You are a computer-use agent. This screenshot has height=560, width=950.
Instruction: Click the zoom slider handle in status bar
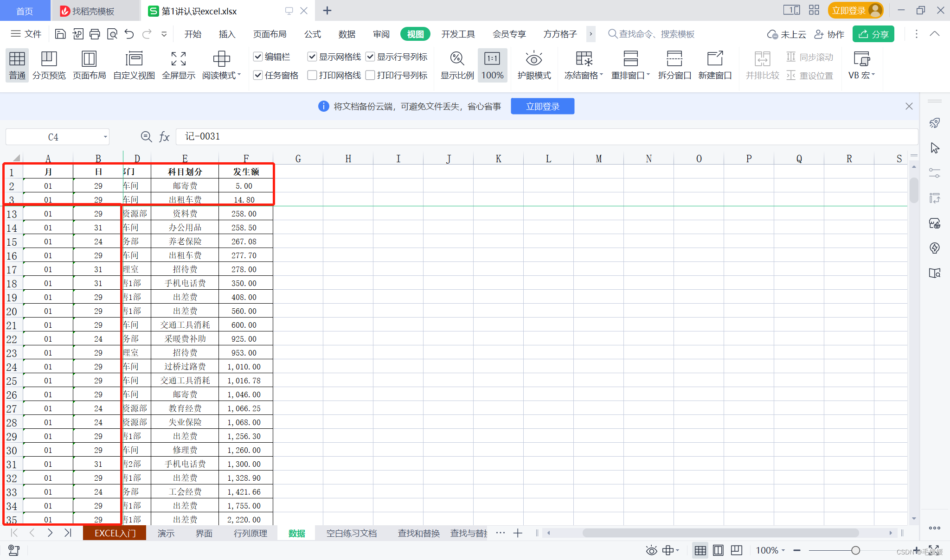(x=856, y=550)
